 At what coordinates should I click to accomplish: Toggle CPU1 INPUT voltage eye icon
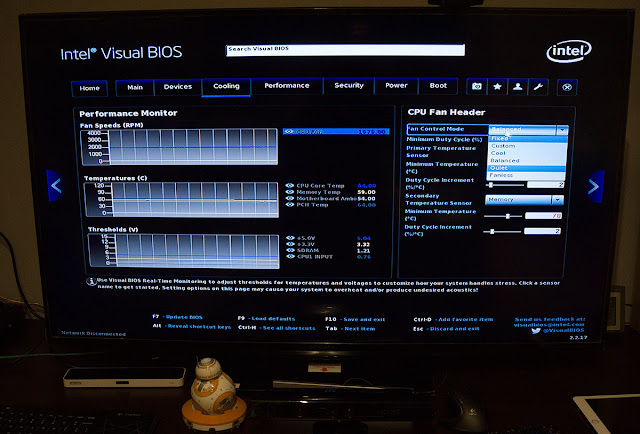[291, 256]
